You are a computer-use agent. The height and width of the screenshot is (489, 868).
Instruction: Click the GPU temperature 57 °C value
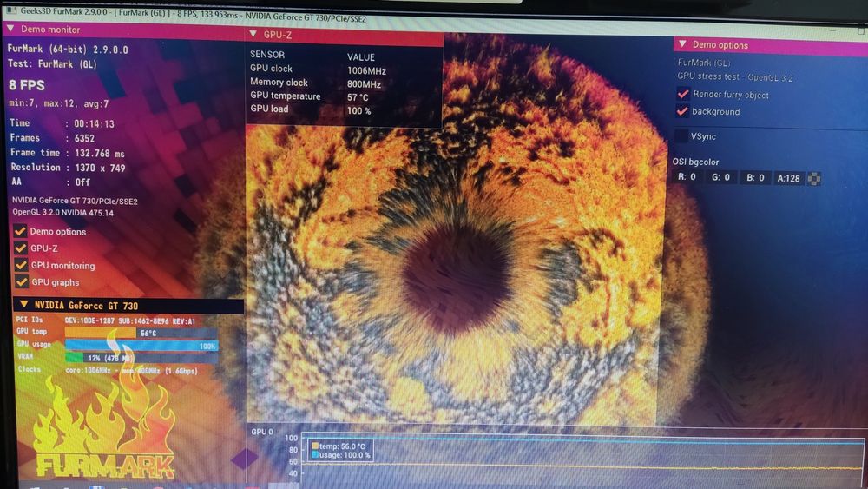[358, 97]
